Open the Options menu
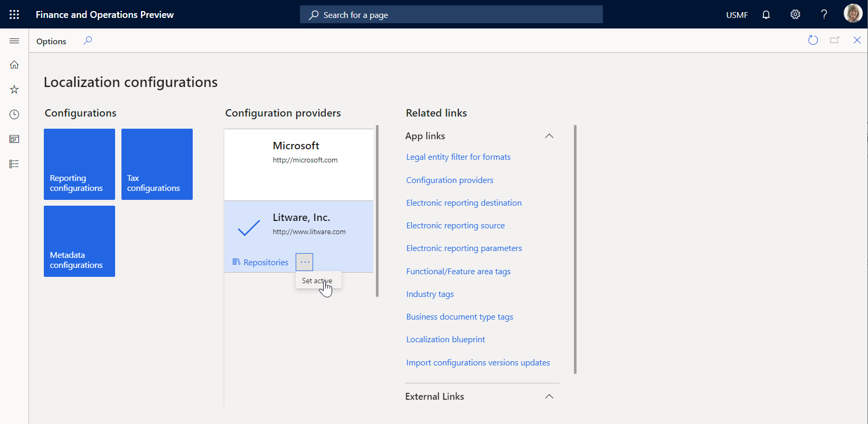The image size is (868, 424). [x=51, y=41]
